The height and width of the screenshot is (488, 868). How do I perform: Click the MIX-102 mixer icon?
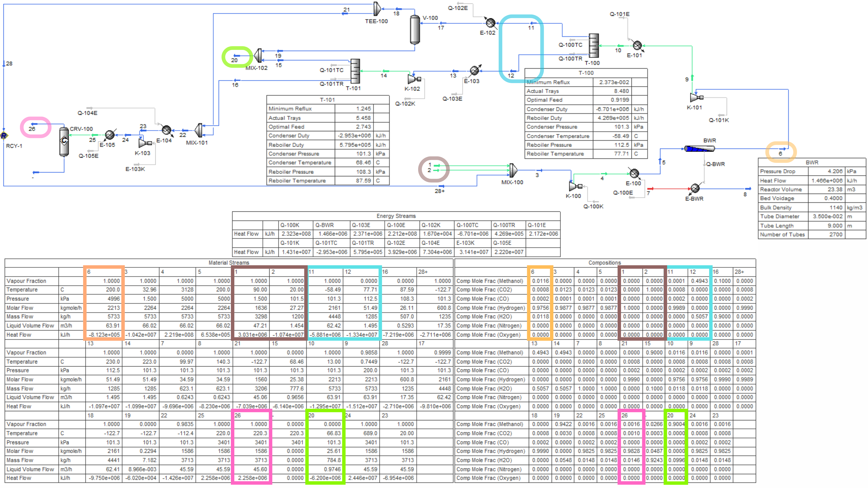coord(258,56)
